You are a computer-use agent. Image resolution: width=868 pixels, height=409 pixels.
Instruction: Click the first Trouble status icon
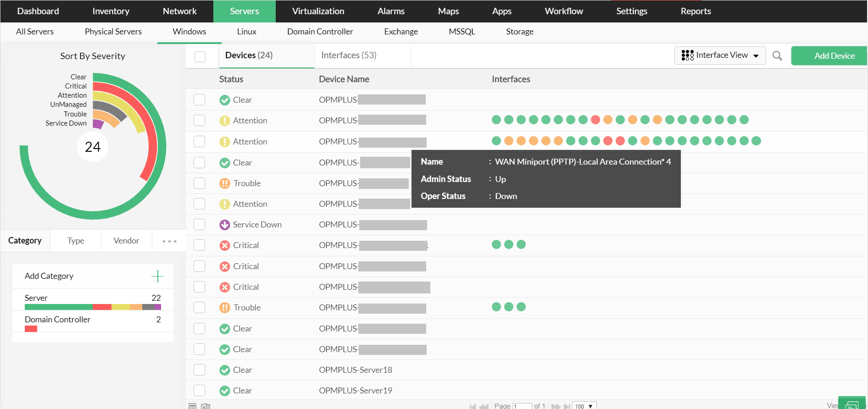pyautogui.click(x=224, y=183)
